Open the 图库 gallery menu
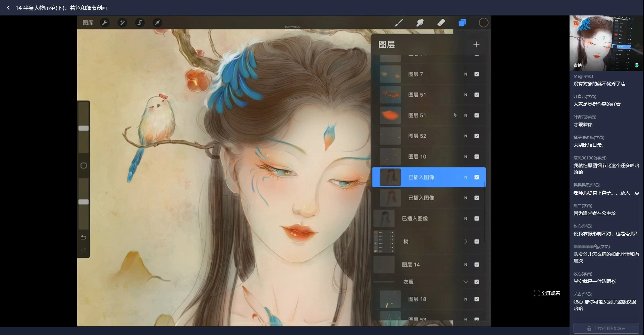 pos(88,23)
